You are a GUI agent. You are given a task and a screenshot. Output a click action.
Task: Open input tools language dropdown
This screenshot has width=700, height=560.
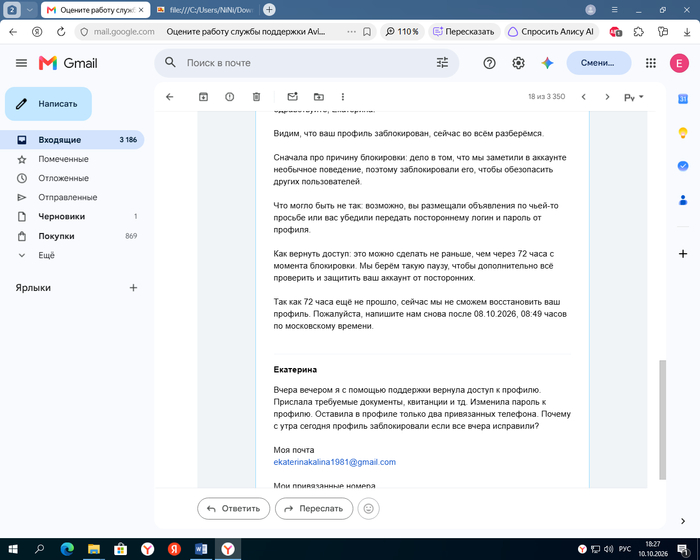point(633,97)
